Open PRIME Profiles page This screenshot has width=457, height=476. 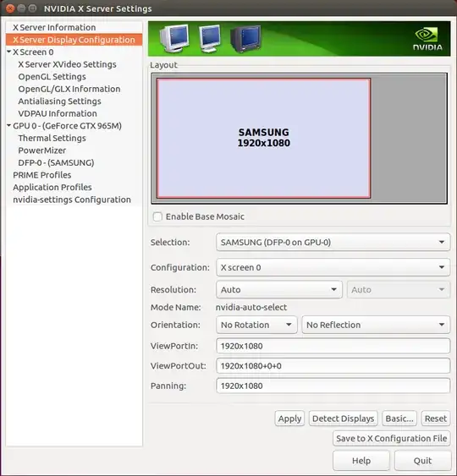click(42, 175)
